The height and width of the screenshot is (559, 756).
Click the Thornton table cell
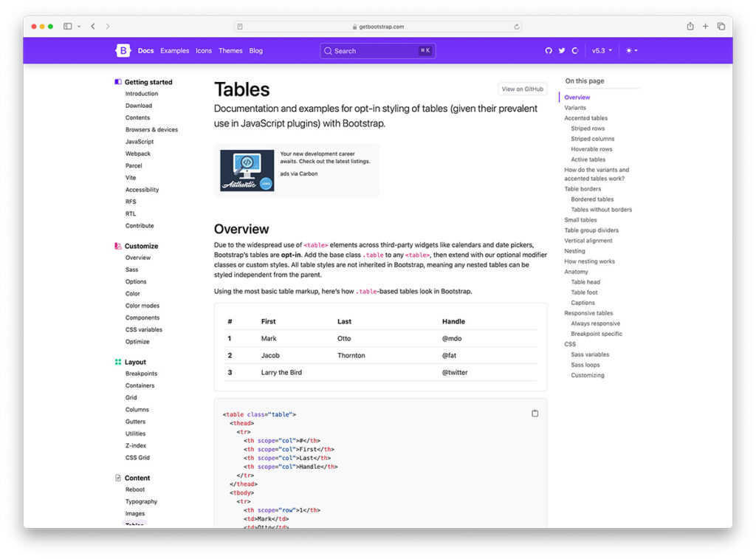351,355
